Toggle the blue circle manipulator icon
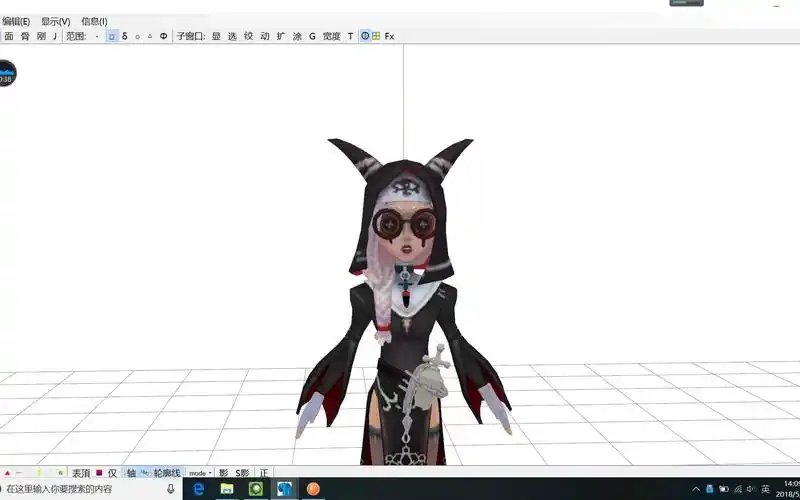Screen dimensions: 800x500 click(x=365, y=36)
